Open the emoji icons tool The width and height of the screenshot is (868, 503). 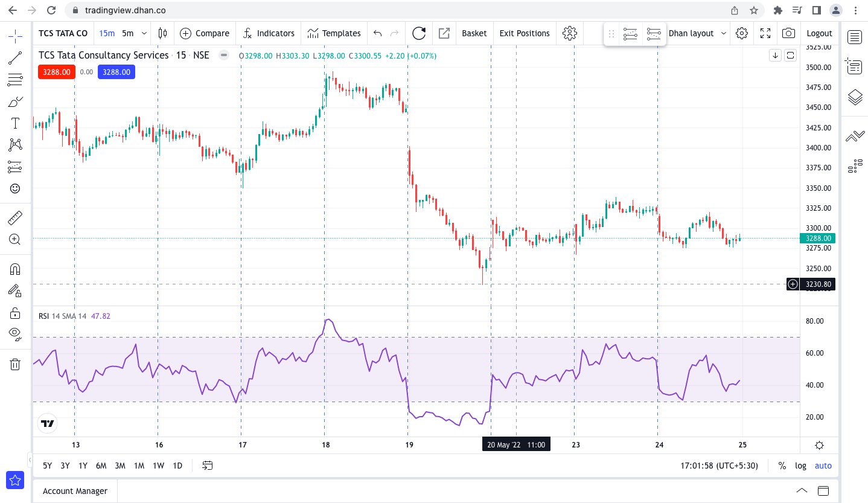tap(15, 188)
